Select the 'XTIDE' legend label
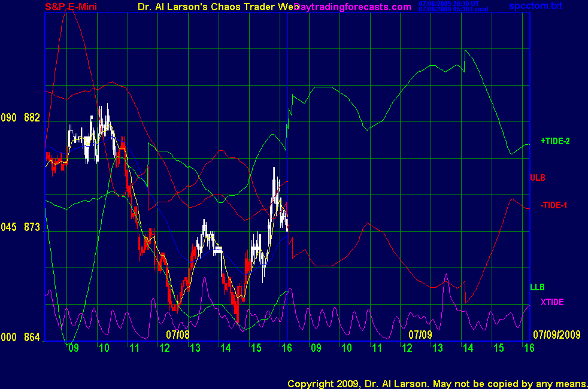This screenshot has height=389, width=588. click(552, 302)
